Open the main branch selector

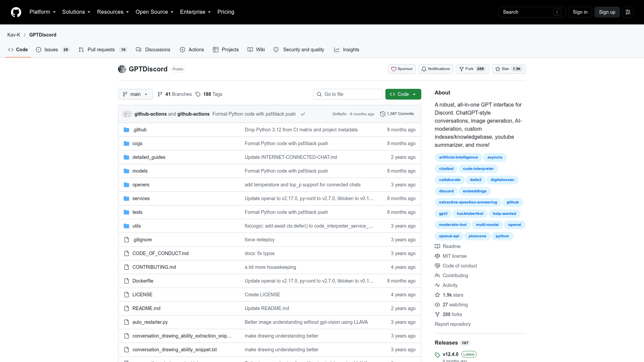tap(136, 94)
